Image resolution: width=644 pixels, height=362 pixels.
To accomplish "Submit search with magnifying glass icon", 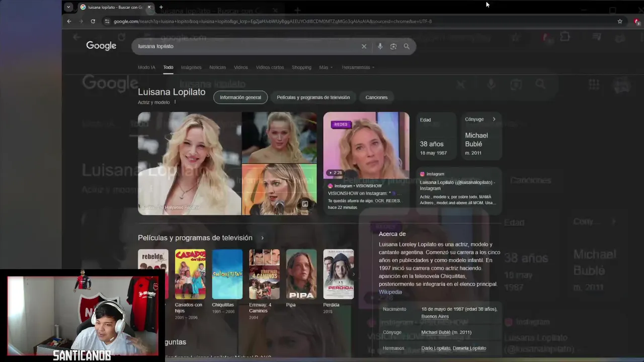I will click(x=407, y=46).
